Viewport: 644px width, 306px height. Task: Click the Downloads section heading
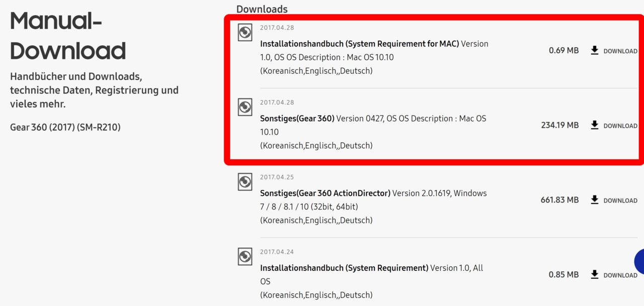coord(262,9)
